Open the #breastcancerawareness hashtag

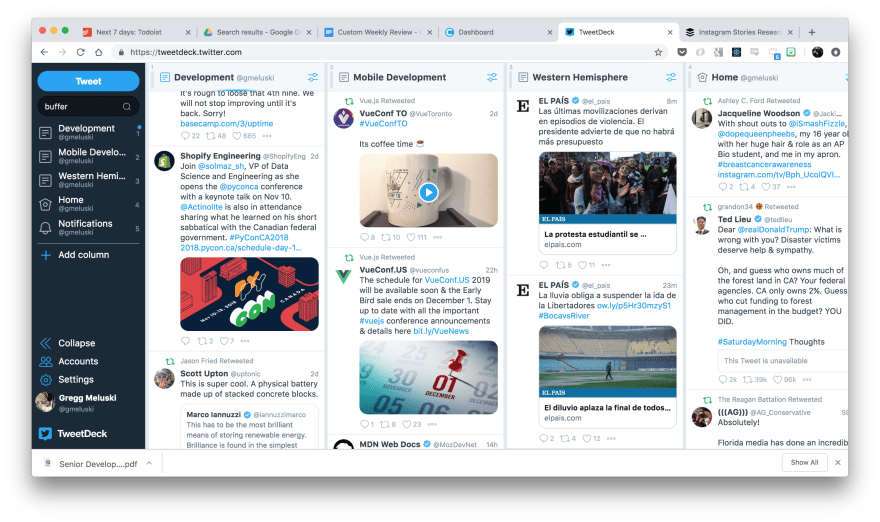(x=764, y=164)
